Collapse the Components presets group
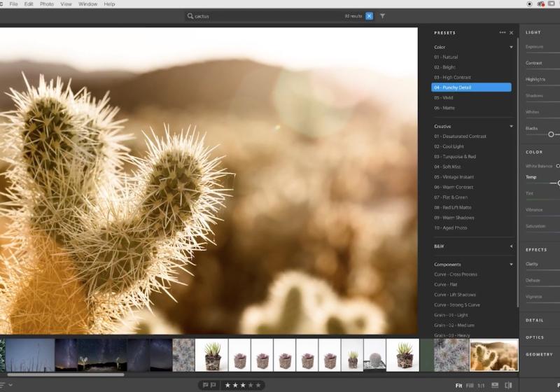Screen dimensions: 560x392 pyautogui.click(x=511, y=265)
